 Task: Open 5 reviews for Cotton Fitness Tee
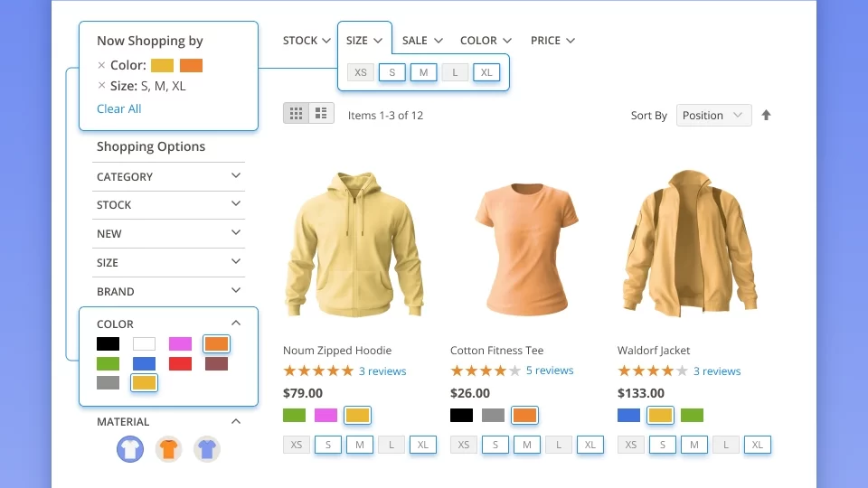(x=550, y=371)
